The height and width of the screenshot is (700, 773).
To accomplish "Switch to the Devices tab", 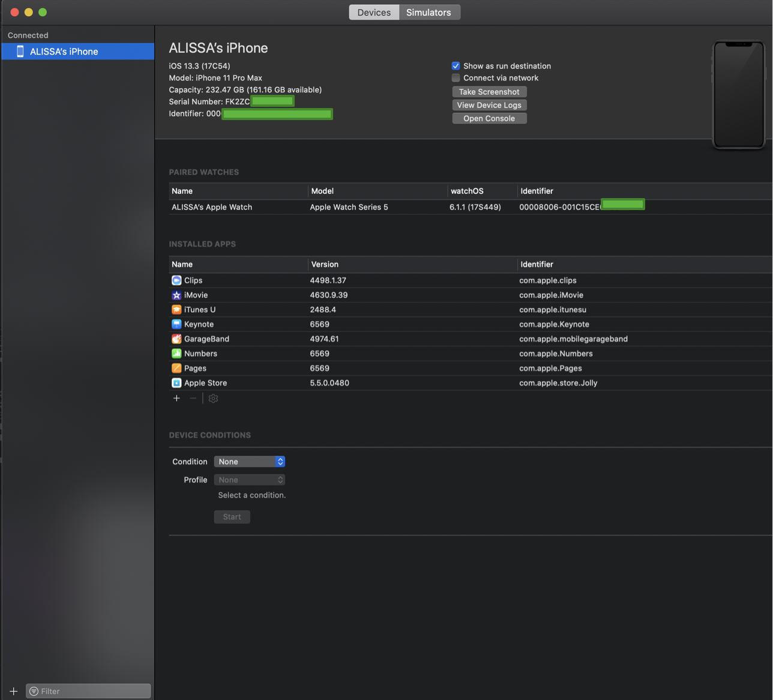I will 374,12.
